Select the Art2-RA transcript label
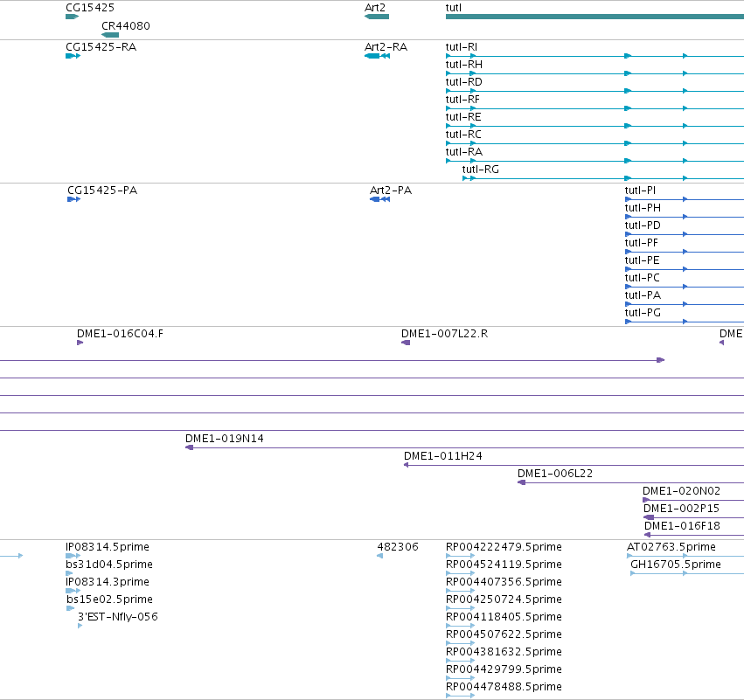This screenshot has width=744, height=700. click(x=386, y=47)
